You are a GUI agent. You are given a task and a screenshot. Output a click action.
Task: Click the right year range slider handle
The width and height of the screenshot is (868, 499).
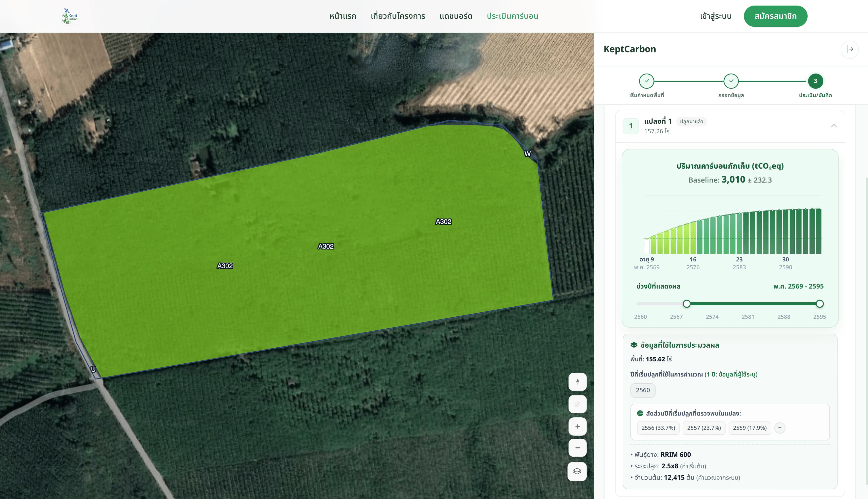click(820, 304)
